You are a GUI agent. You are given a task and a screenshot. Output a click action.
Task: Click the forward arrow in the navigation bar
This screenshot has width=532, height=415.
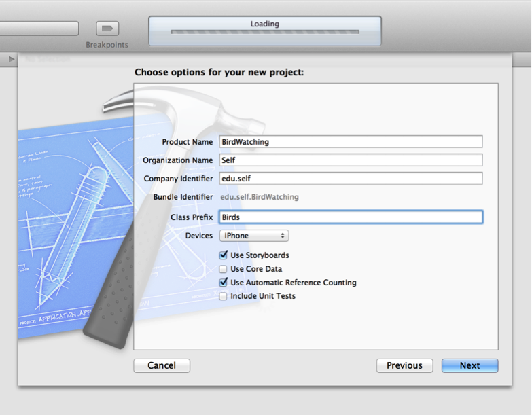pos(12,60)
